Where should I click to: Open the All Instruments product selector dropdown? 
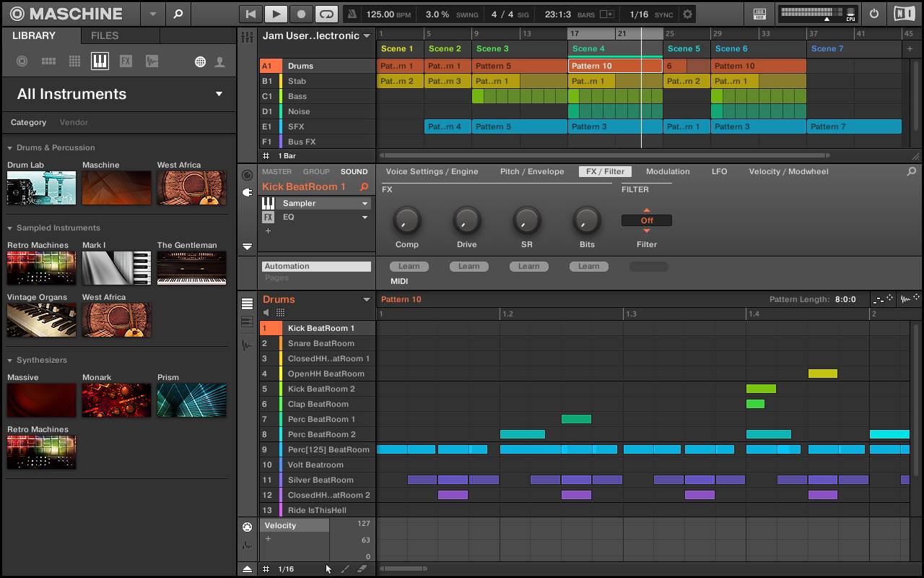point(219,95)
